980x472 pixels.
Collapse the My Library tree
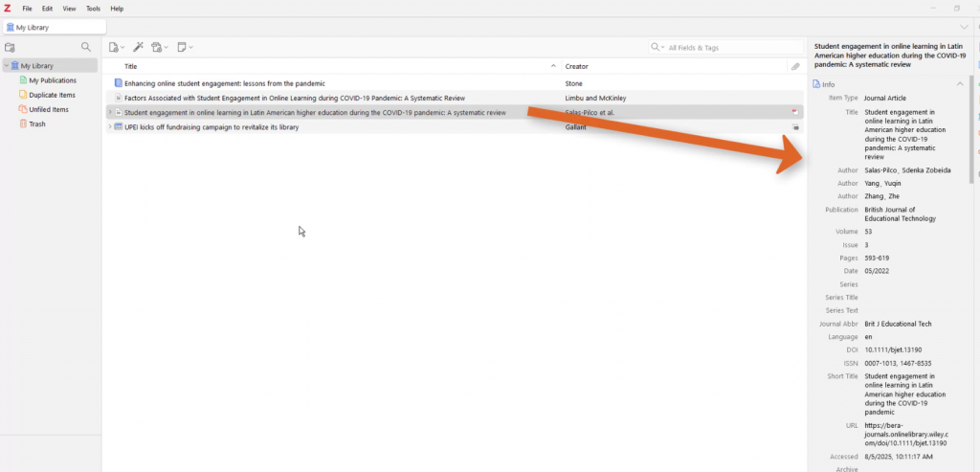click(x=6, y=66)
